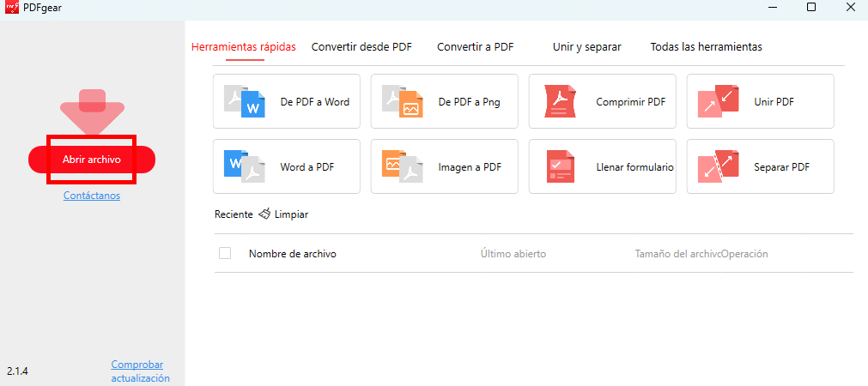Click the Llenar formulario icon
Image resolution: width=868 pixels, height=386 pixels.
coord(562,166)
